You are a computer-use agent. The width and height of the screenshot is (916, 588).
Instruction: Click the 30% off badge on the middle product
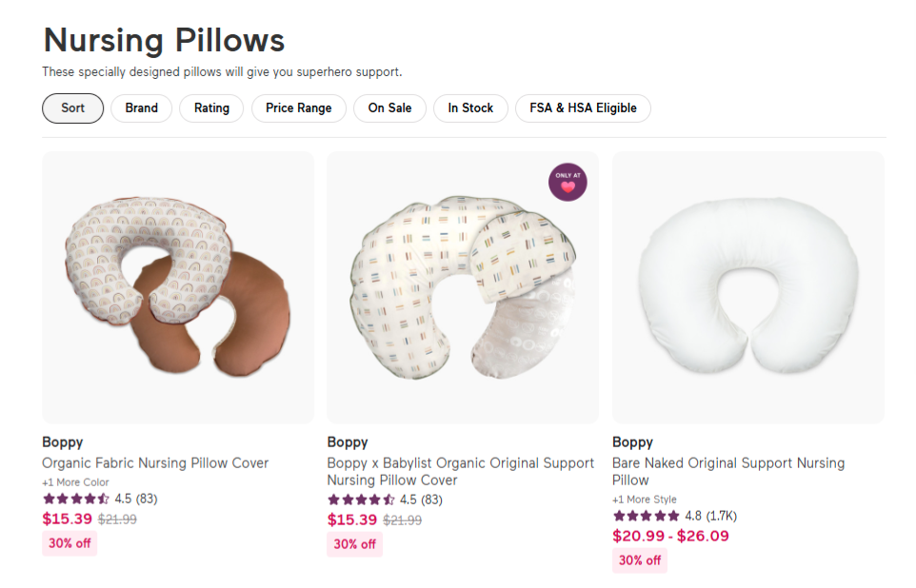tap(354, 543)
